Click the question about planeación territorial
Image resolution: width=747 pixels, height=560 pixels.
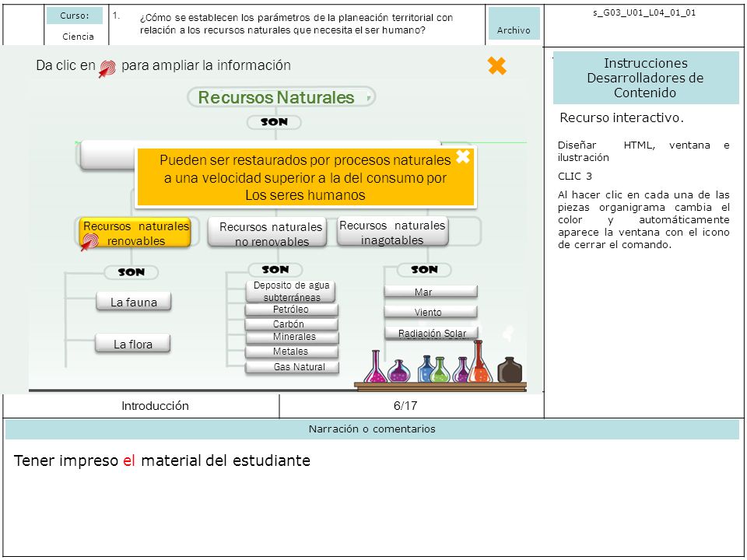pos(296,24)
